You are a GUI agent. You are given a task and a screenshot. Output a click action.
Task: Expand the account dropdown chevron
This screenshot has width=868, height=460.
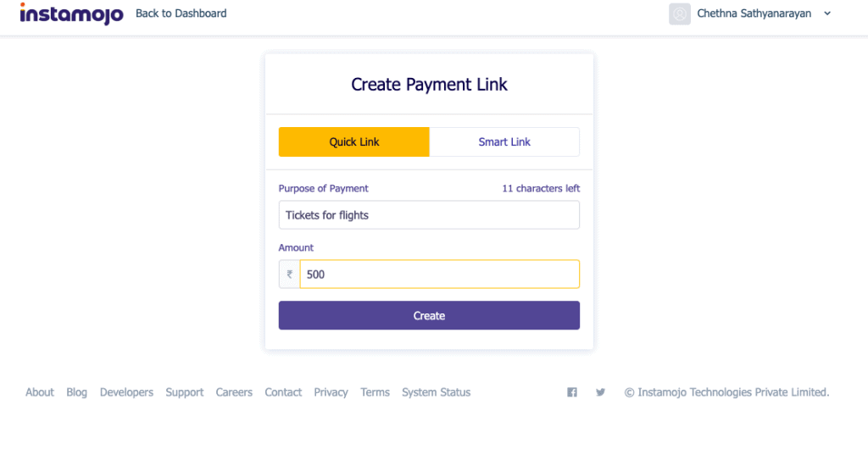pos(827,14)
